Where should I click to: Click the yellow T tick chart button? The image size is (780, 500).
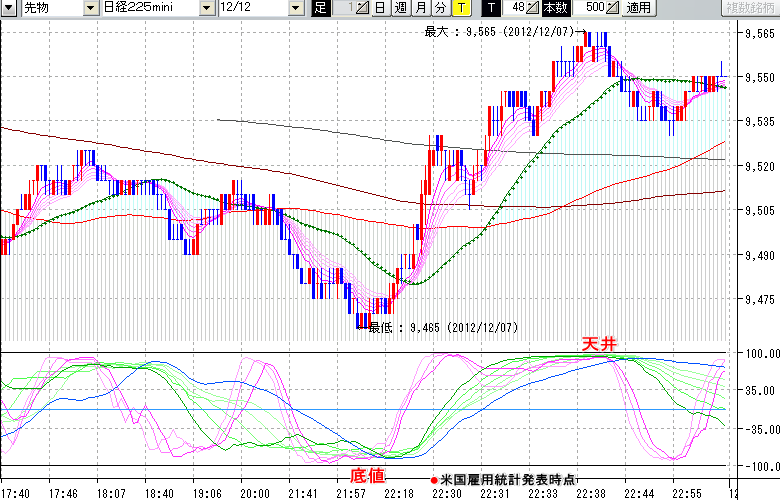pos(461,8)
